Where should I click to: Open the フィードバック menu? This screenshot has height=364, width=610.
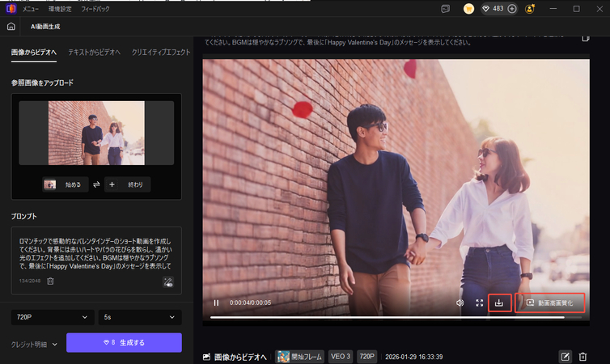[x=95, y=9]
